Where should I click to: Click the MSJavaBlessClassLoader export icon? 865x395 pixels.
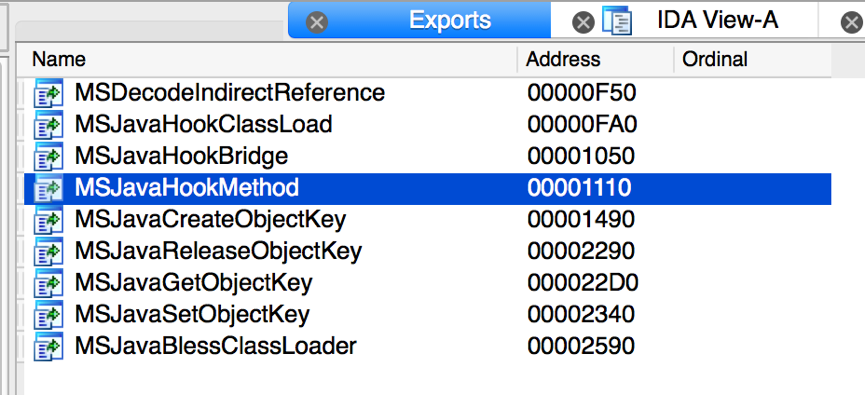click(49, 347)
